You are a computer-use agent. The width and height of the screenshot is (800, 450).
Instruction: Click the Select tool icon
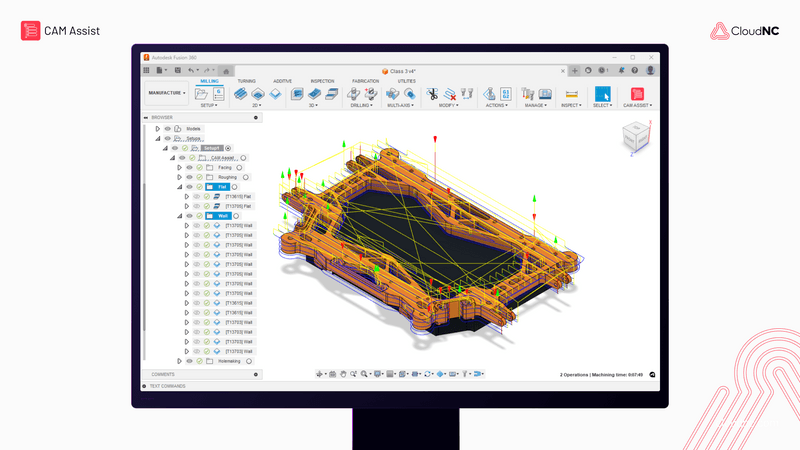[x=602, y=93]
